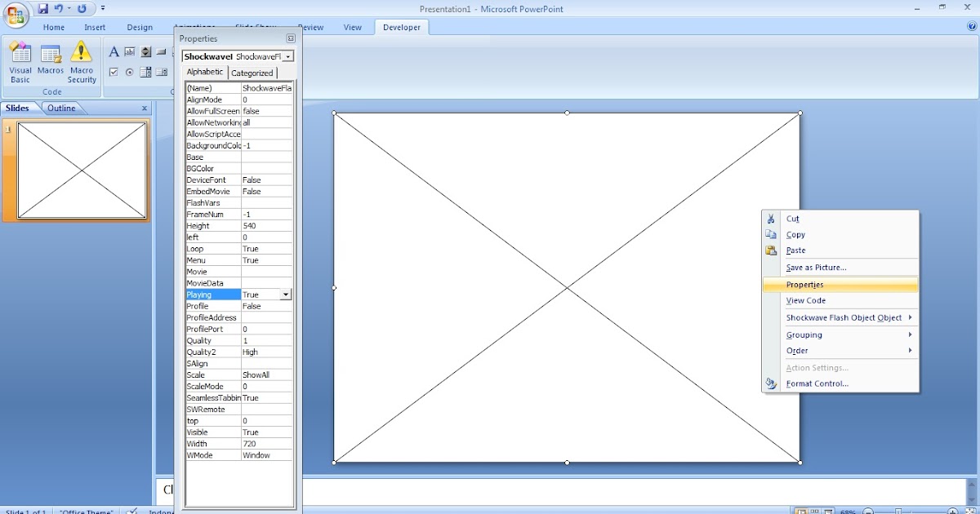Select the Option Button control in ribbon
This screenshot has height=514, width=980.
pos(130,72)
